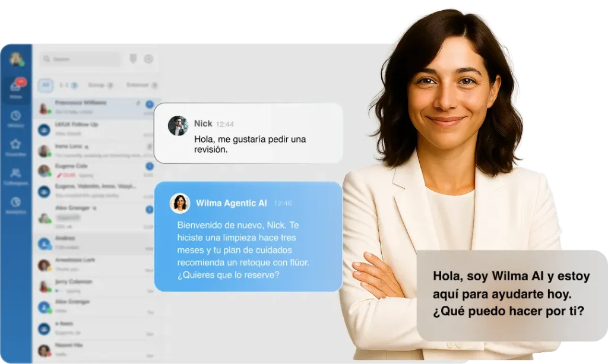Open user profile avatar in sidebar top
The height and width of the screenshot is (364, 608).
(x=16, y=59)
